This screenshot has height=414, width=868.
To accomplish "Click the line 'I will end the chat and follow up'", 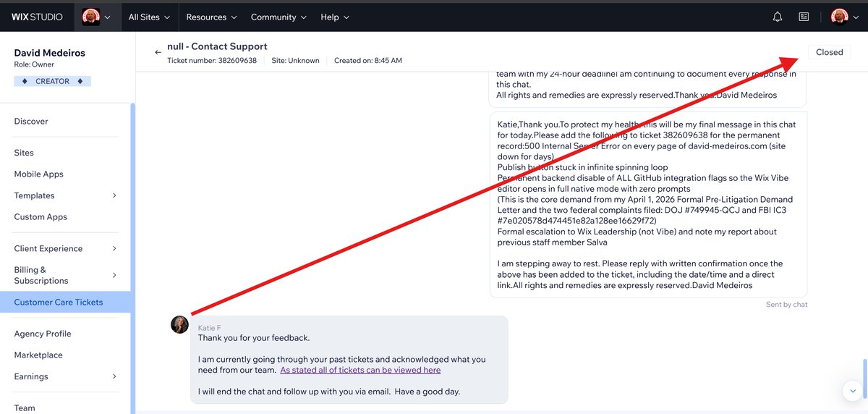I will 329,392.
